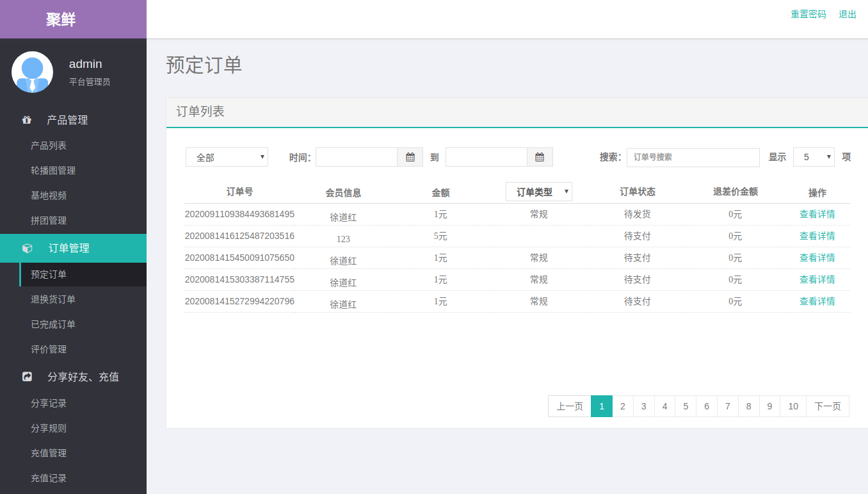Change the 显示 items-per-page dropdown
868x494 pixels.
tap(813, 157)
